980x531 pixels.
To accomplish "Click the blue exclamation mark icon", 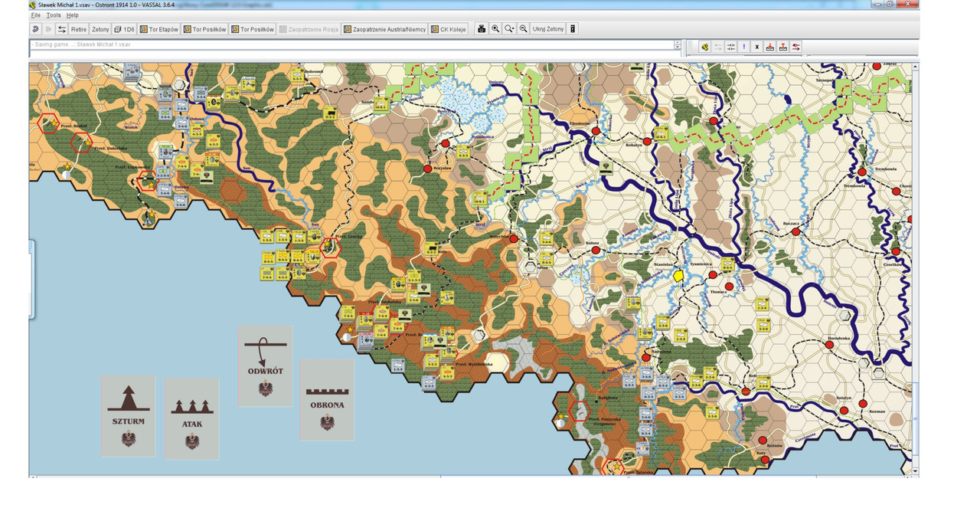I will click(x=744, y=47).
